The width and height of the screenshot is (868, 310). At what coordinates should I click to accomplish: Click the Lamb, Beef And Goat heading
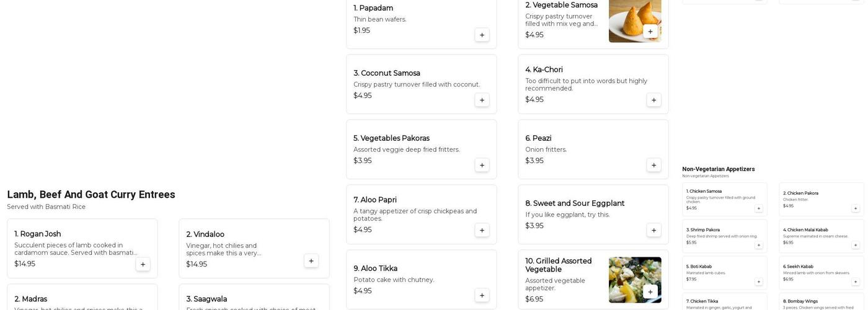(x=91, y=195)
